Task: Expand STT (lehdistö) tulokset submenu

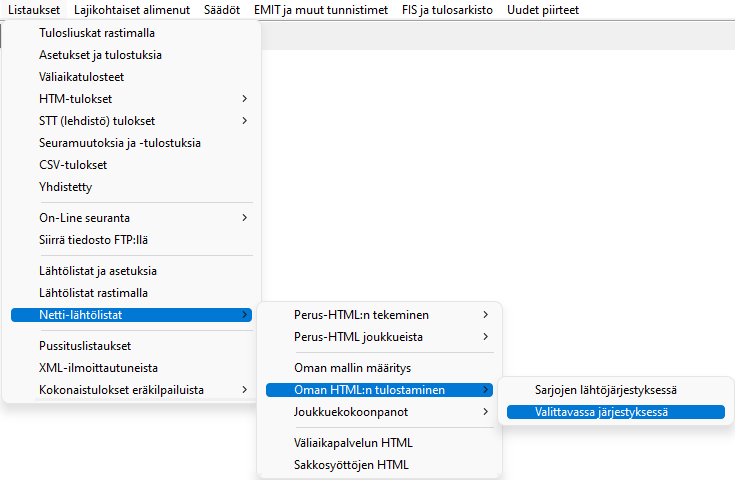Action: coord(95,121)
